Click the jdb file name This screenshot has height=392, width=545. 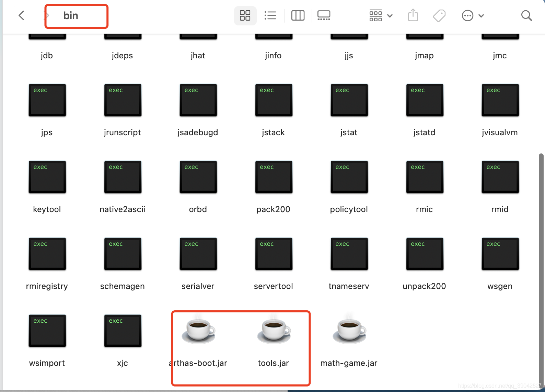point(47,56)
